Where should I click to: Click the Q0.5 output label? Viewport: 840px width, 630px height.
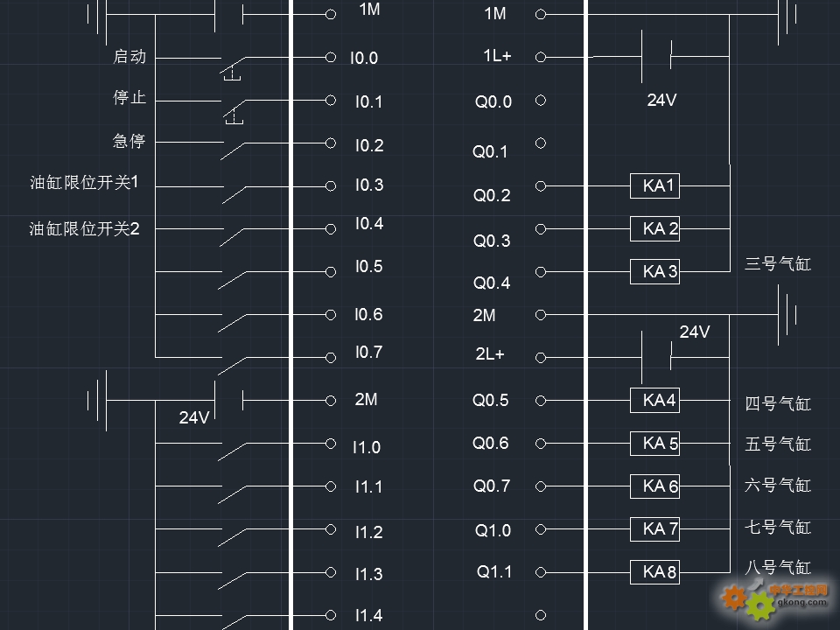[491, 400]
